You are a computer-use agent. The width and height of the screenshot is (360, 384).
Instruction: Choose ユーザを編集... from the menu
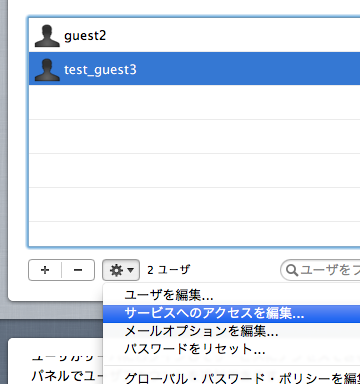click(231, 295)
